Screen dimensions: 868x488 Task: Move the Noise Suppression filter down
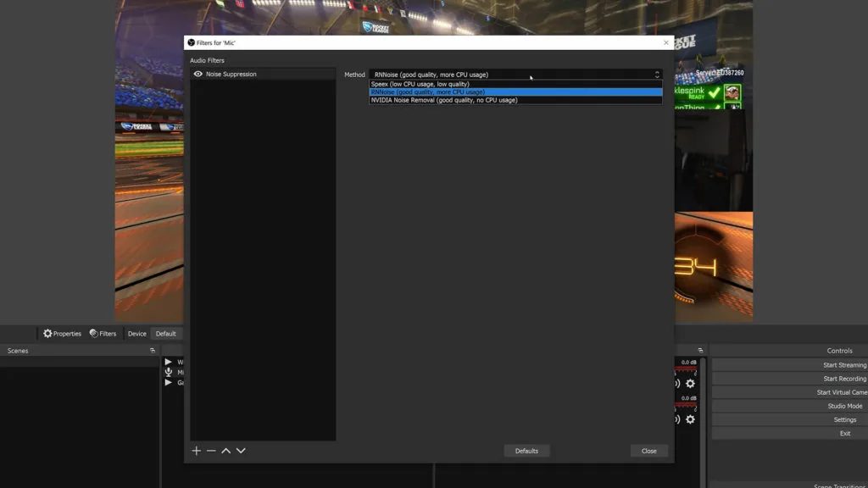[241, 451]
